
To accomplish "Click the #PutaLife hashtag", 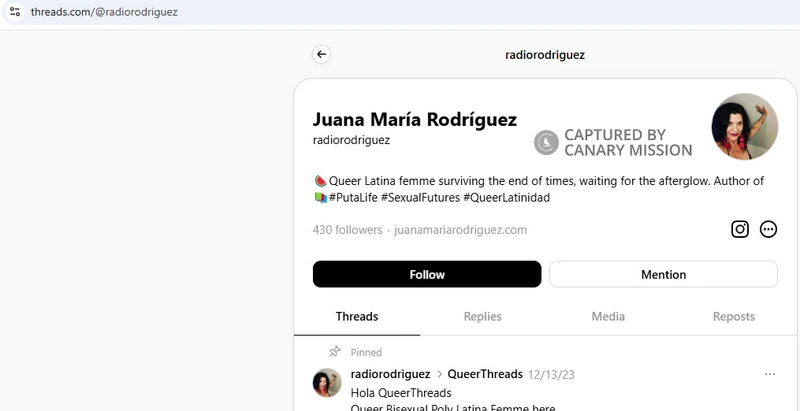I will pyautogui.click(x=353, y=198).
